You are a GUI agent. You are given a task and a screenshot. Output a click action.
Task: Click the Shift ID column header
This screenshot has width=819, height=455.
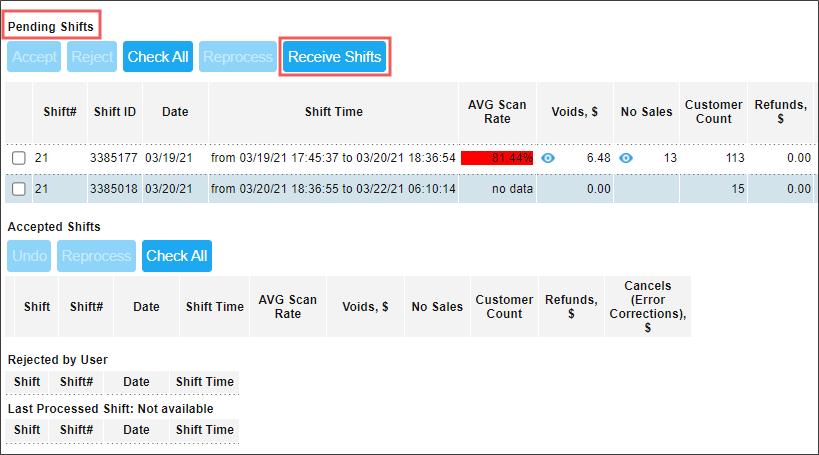click(x=115, y=112)
